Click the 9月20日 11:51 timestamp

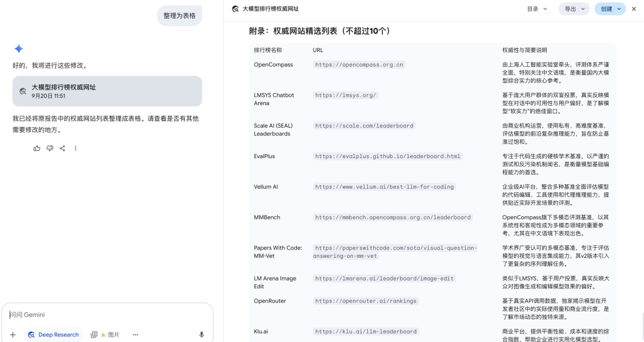48,95
